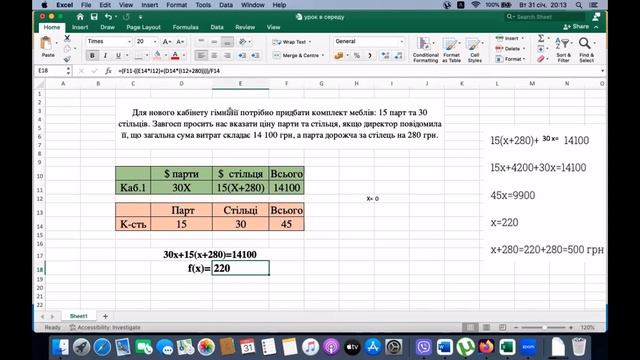Open the Format menu in menu bar

pyautogui.click(x=176, y=5)
